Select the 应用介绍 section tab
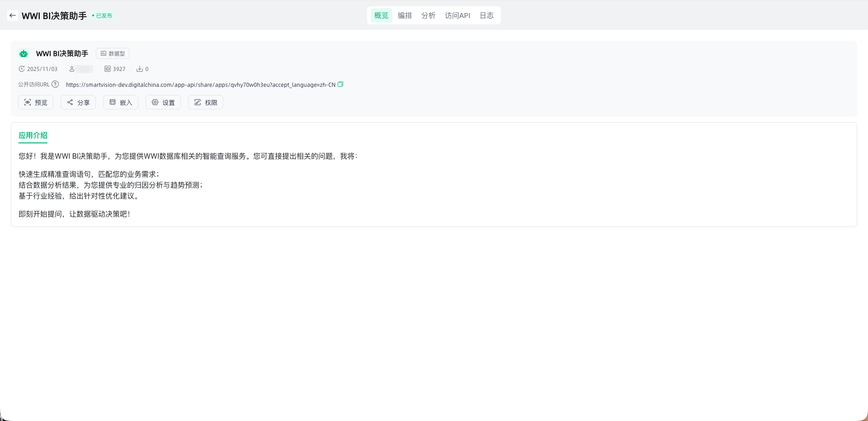Image resolution: width=868 pixels, height=421 pixels. (33, 135)
